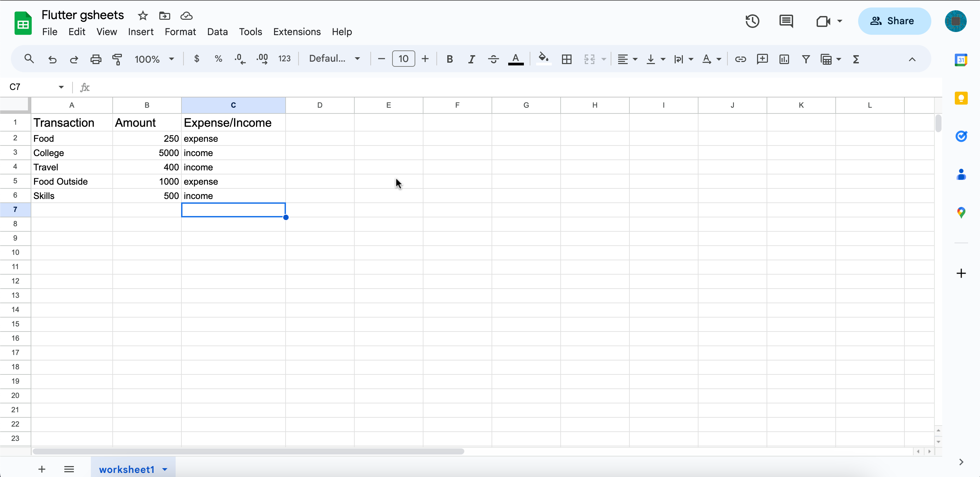The height and width of the screenshot is (477, 980).
Task: Open the worksheet1 sheet menu
Action: coord(164,469)
